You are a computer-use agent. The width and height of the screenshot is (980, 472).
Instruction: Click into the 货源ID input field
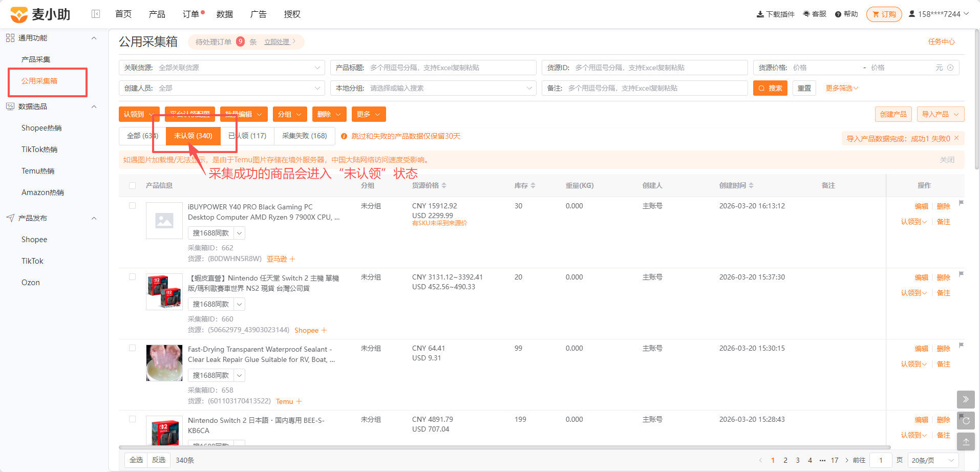click(x=645, y=68)
